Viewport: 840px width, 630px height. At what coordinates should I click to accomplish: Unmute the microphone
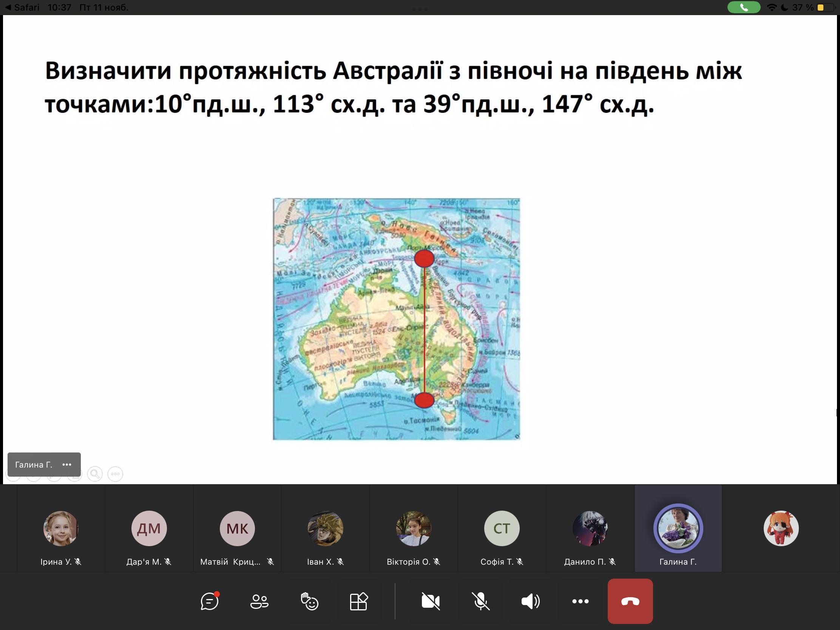480,601
